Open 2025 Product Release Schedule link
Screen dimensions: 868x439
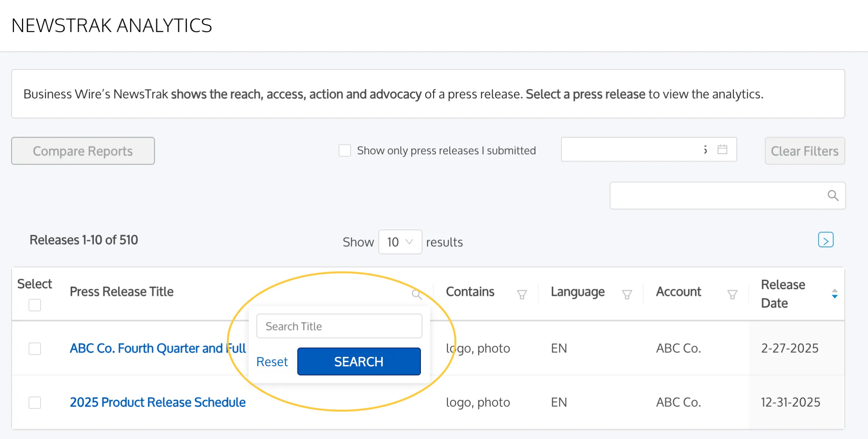pyautogui.click(x=157, y=402)
